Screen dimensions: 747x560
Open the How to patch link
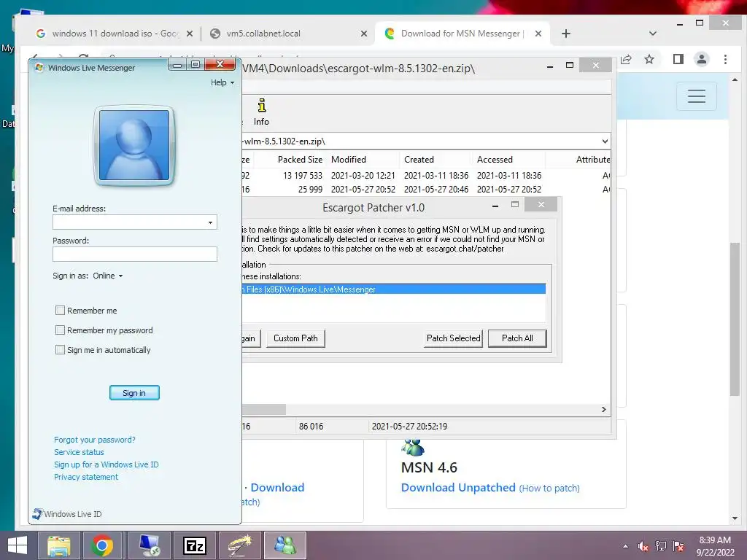pos(549,488)
